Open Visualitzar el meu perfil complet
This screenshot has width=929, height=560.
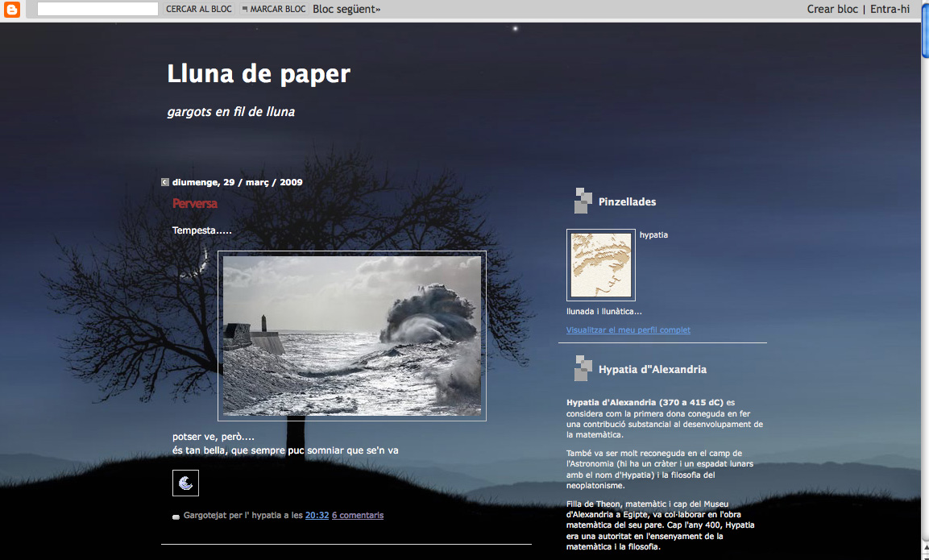tap(628, 330)
